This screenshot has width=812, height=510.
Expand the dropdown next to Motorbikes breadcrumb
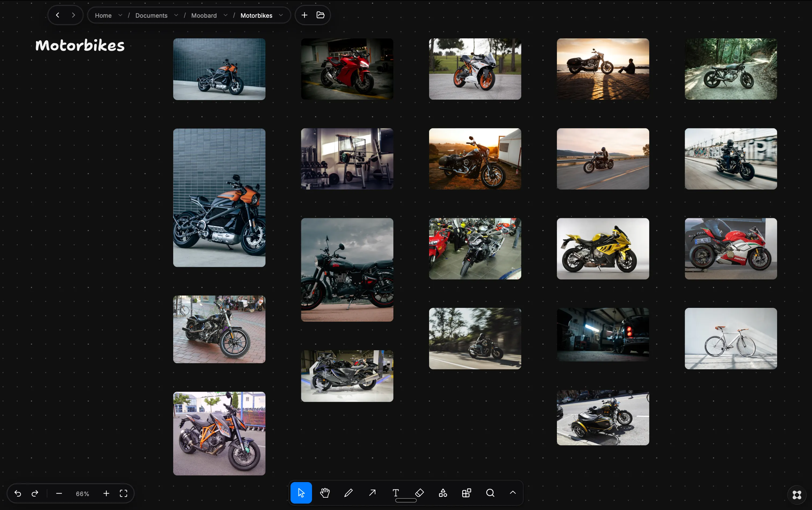coord(281,15)
